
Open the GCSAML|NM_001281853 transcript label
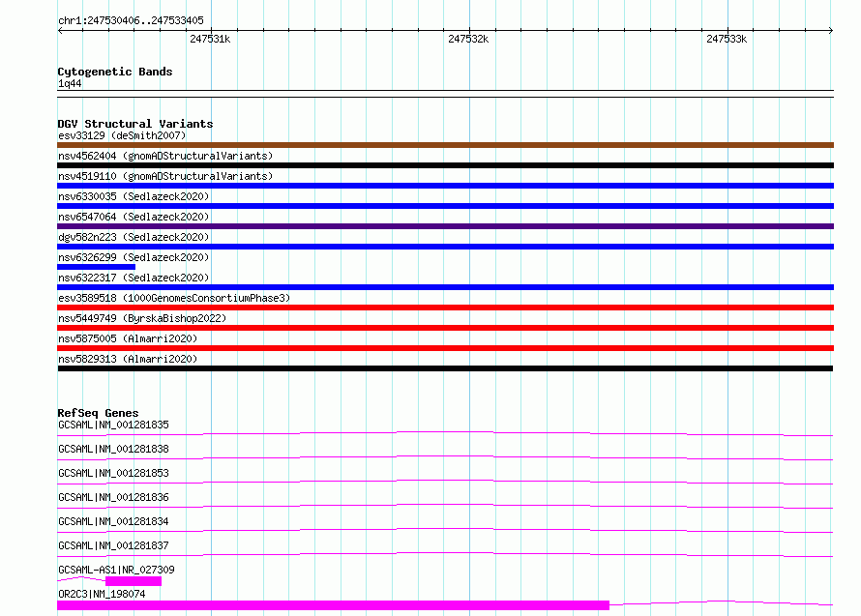coord(113,473)
